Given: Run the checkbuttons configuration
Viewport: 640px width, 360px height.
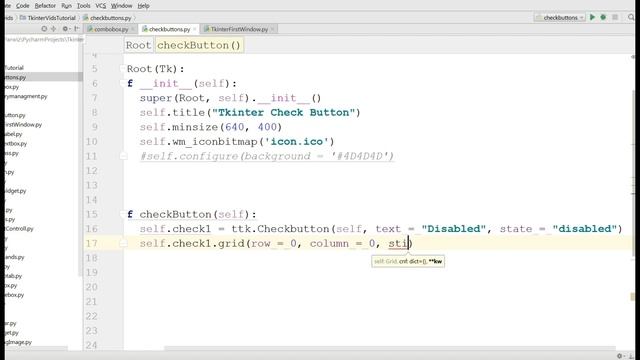Looking at the screenshot, I should pyautogui.click(x=592, y=17).
